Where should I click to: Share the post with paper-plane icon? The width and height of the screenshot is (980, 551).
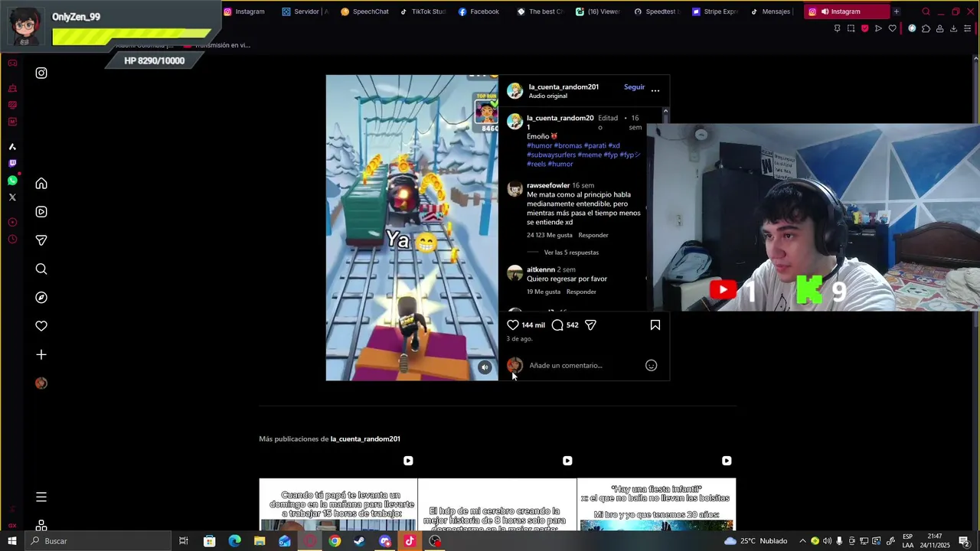pos(590,325)
